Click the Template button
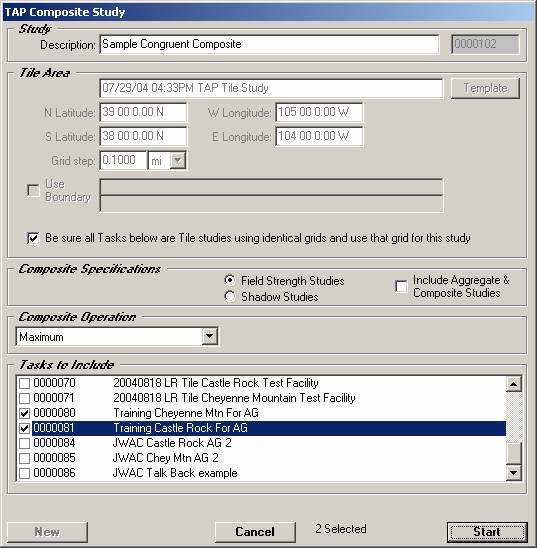 [x=485, y=88]
